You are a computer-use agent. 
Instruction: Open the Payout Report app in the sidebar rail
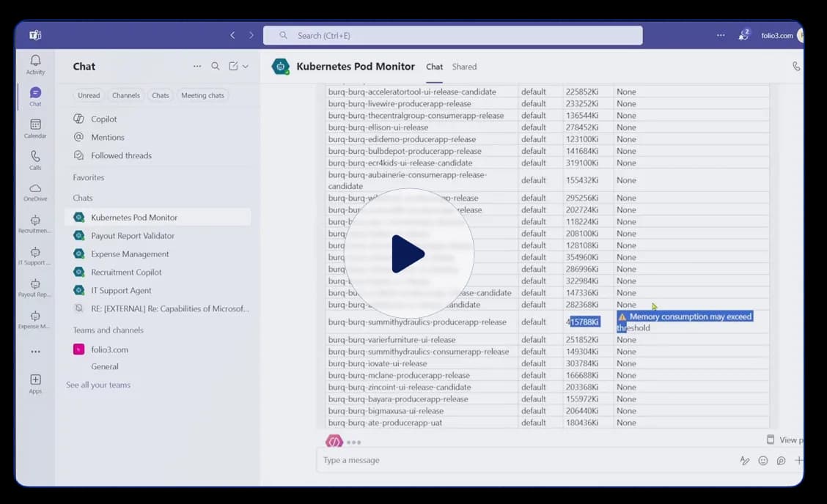click(35, 288)
